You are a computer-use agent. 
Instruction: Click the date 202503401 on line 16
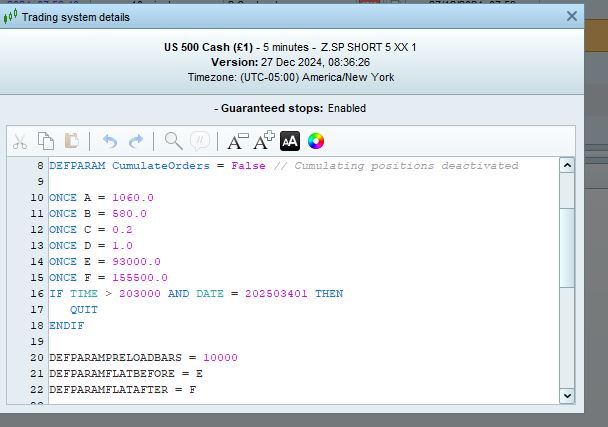(x=276, y=294)
